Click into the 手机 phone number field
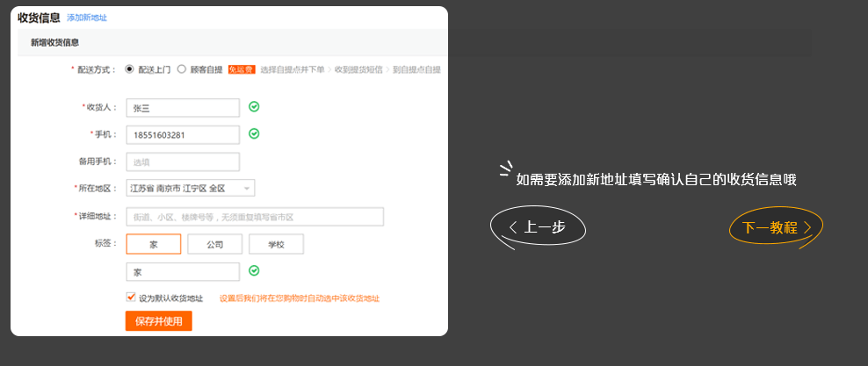This screenshot has height=366, width=868. [183, 135]
